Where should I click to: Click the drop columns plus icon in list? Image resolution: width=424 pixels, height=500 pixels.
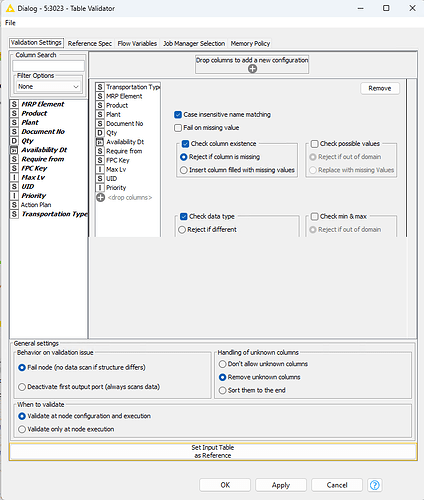click(100, 197)
